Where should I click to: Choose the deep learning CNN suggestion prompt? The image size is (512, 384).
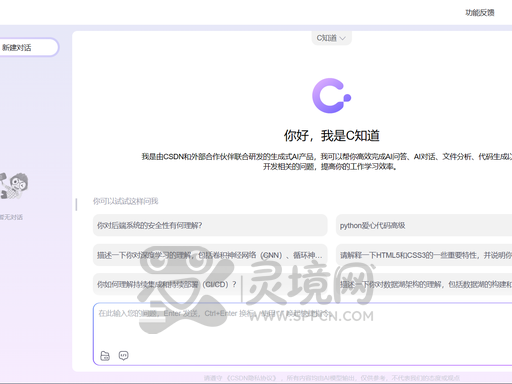210,255
